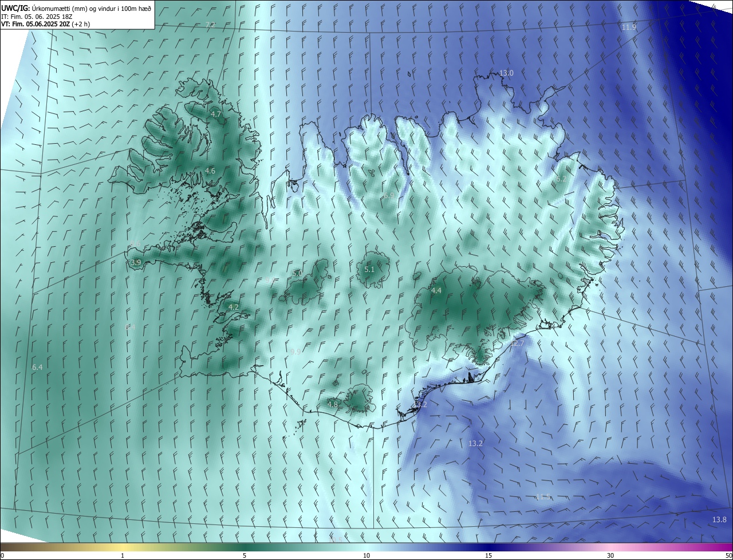Click the 5.0 value label
This screenshot has height=560, width=733.
[x=297, y=274]
